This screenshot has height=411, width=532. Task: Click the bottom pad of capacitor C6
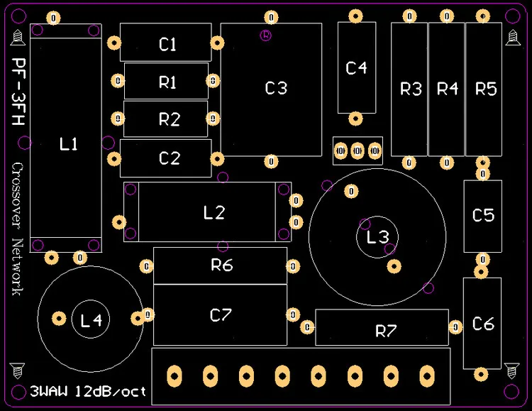pyautogui.click(x=481, y=375)
